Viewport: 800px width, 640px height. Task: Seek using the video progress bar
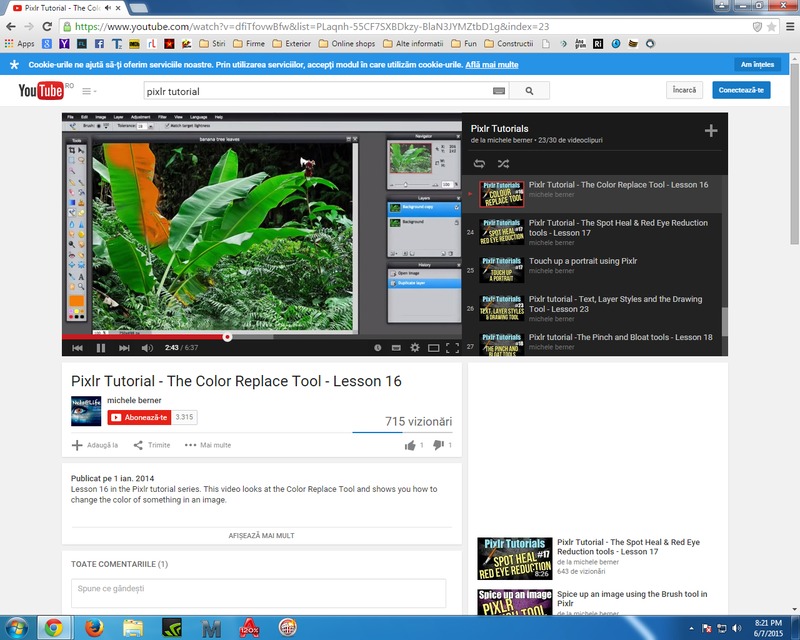tap(262, 337)
